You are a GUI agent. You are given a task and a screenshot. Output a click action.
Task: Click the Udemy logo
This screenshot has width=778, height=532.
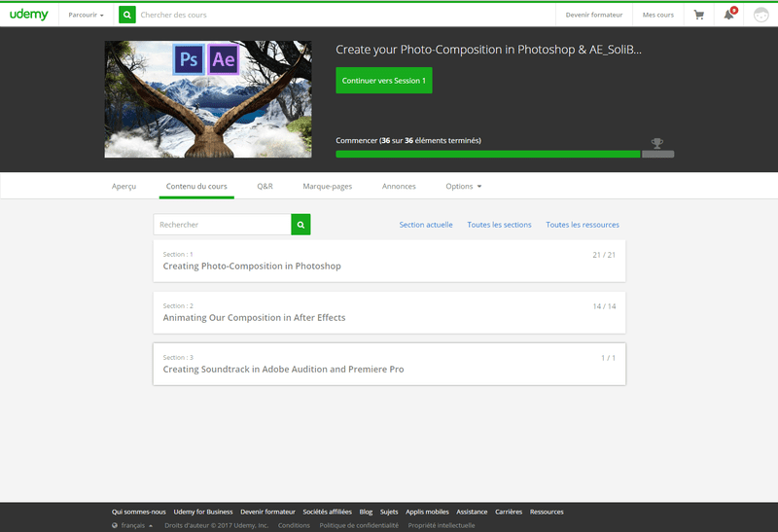29,15
